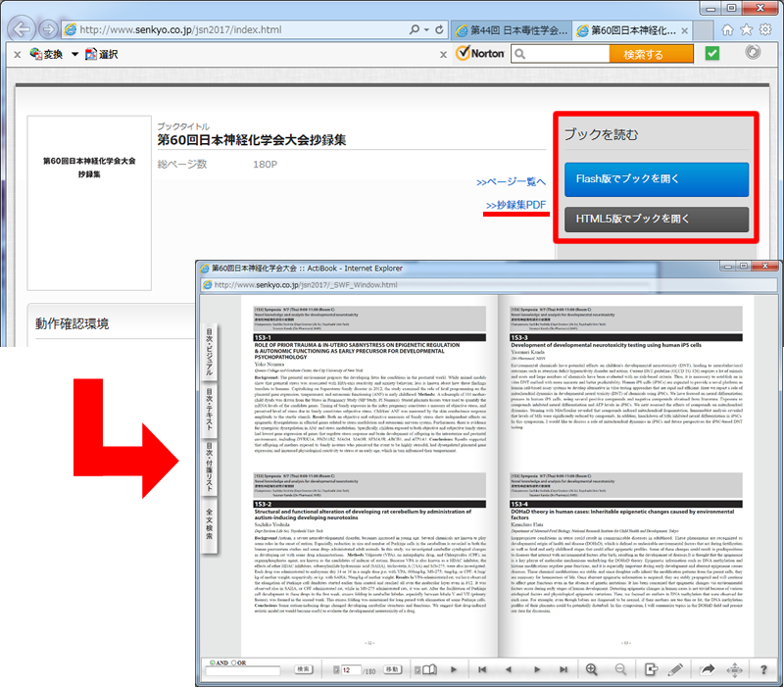Go to next page in ActiBook viewer
Image resolution: width=784 pixels, height=688 pixels.
[x=537, y=669]
